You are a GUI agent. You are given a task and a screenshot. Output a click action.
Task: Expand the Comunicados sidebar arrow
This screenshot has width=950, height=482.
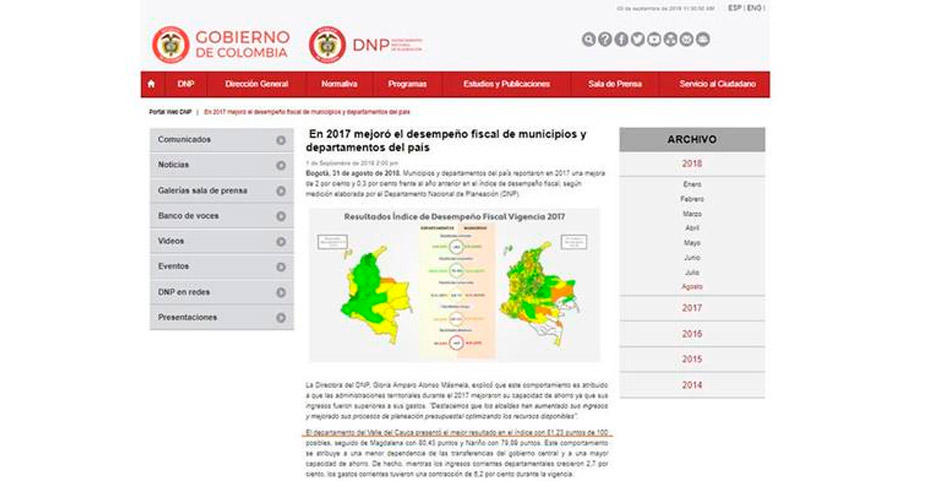pyautogui.click(x=281, y=140)
